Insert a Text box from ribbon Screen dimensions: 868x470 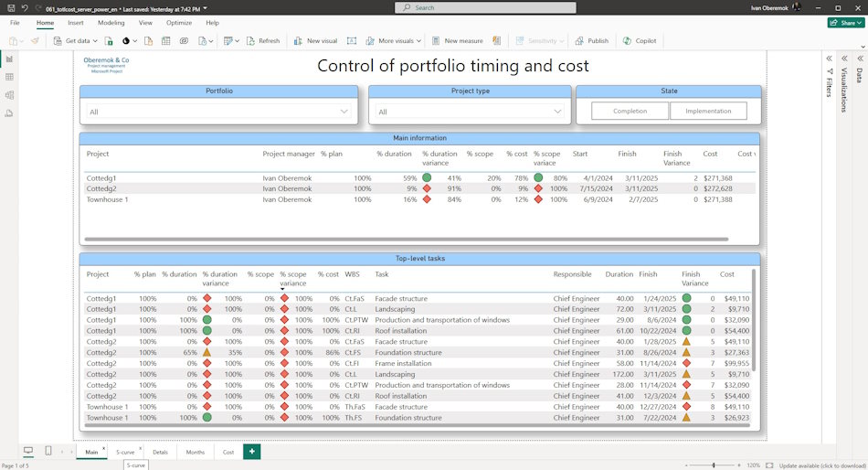[x=352, y=40]
